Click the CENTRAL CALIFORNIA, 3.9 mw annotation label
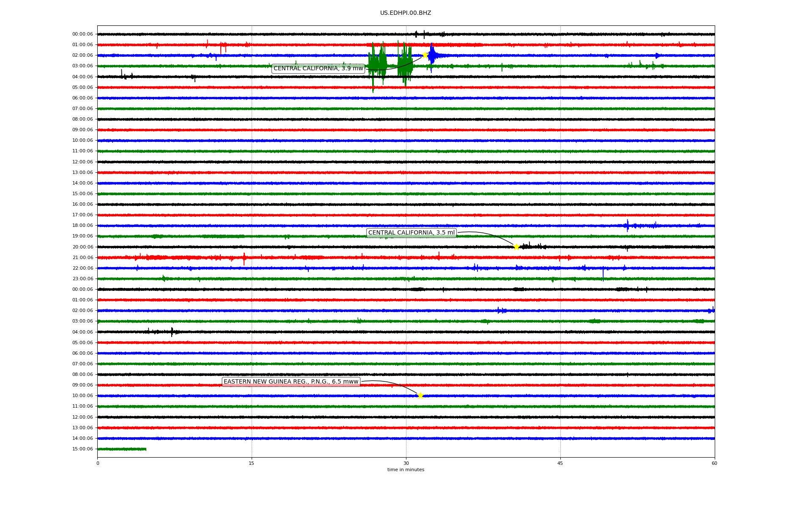This screenshot has width=812, height=508. click(318, 69)
